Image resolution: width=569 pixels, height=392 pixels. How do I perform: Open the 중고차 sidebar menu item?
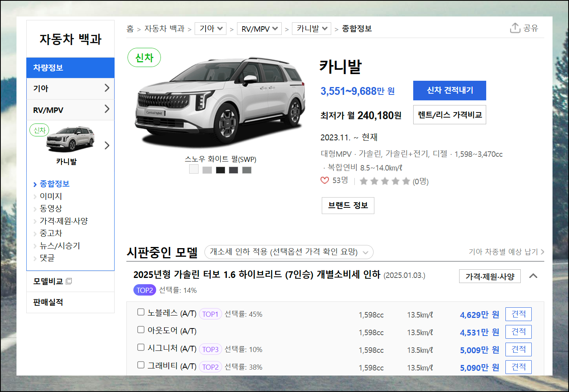(51, 233)
